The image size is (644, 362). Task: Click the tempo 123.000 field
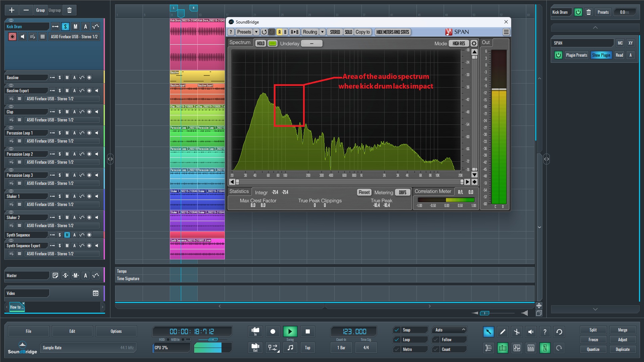coord(354,331)
